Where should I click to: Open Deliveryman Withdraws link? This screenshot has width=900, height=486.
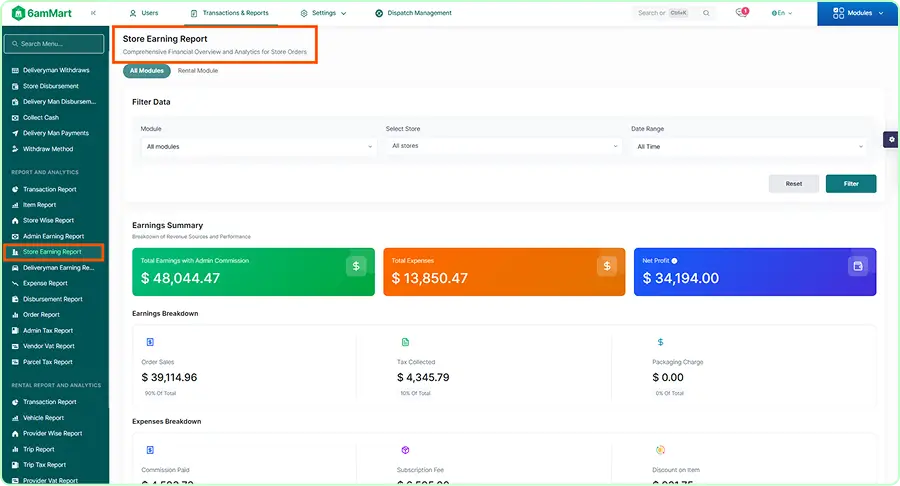(56, 70)
